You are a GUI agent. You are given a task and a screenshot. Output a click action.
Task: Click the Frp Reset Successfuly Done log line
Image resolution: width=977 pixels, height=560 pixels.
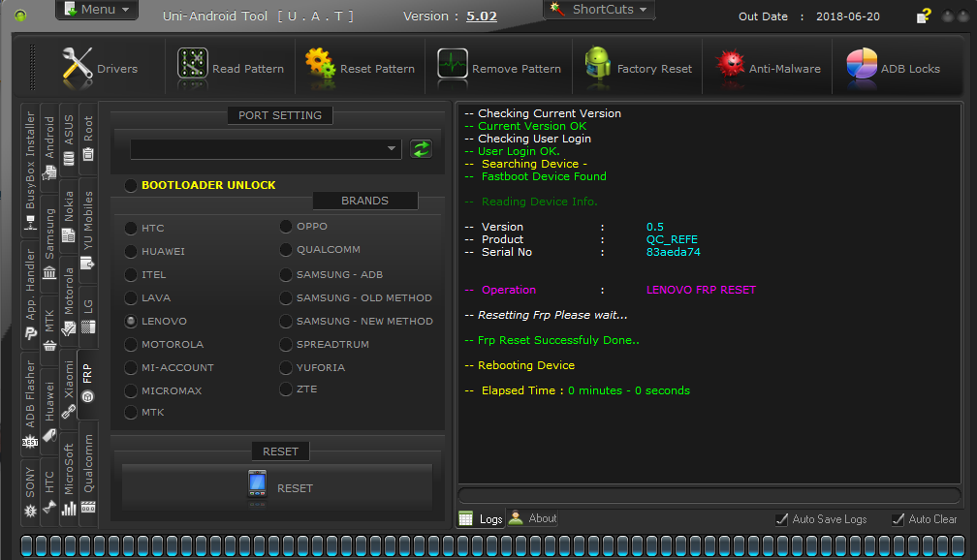coord(552,340)
